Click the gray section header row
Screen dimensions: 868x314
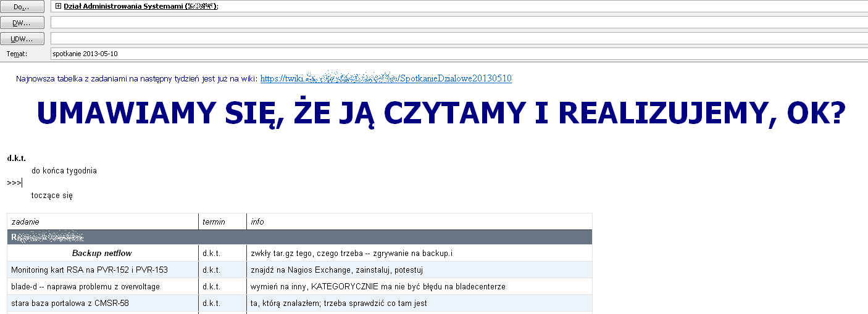tap(299, 237)
